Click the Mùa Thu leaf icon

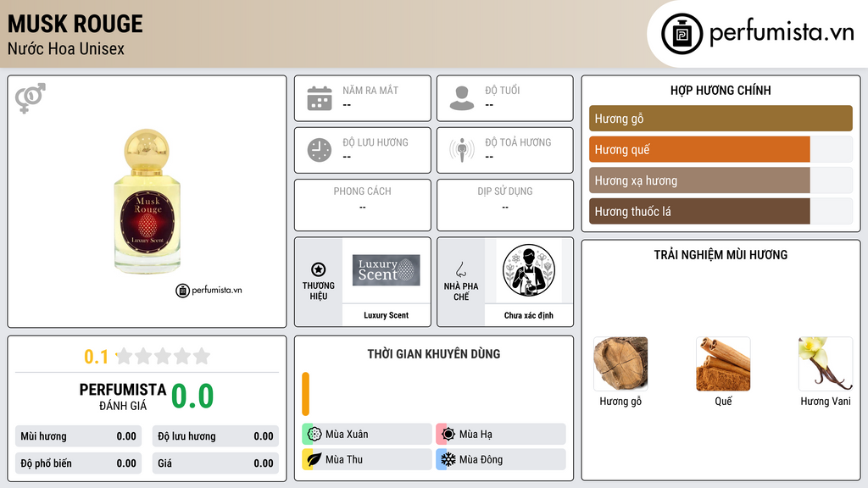(x=314, y=459)
